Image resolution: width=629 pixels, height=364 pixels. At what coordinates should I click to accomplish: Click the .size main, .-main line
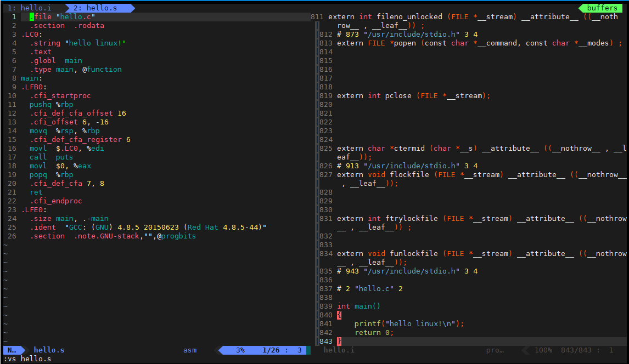pos(69,219)
